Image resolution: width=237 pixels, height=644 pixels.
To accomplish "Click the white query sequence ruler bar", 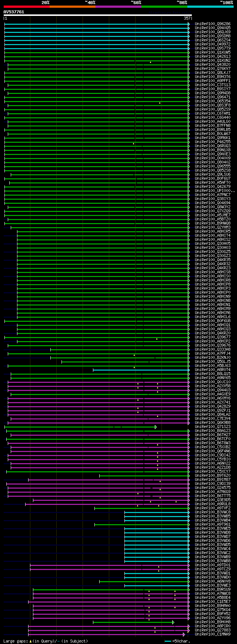I will point(98,15).
